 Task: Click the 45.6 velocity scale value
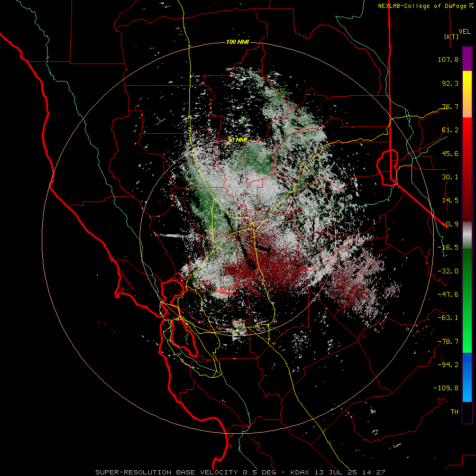click(450, 153)
